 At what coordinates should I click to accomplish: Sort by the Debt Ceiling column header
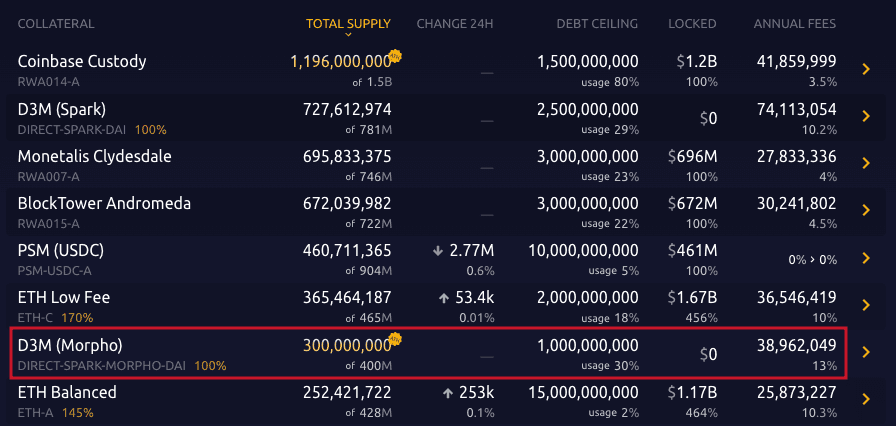[x=597, y=23]
